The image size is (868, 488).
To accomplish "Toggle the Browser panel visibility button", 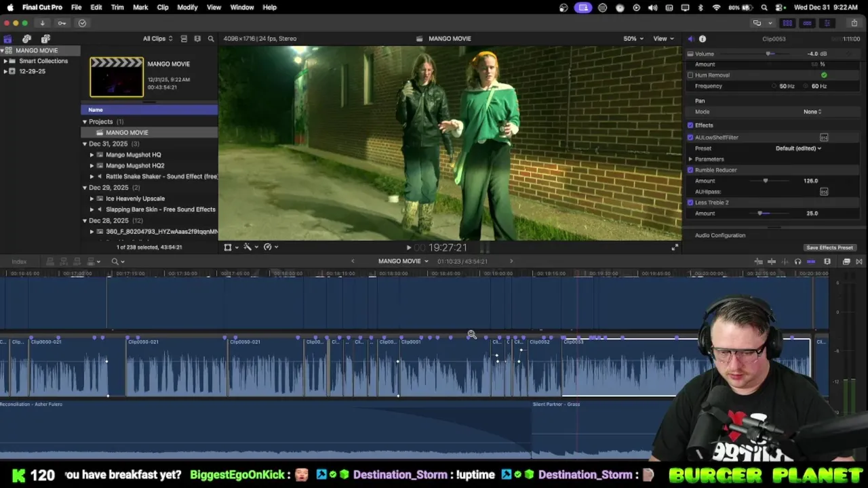I will (x=787, y=23).
